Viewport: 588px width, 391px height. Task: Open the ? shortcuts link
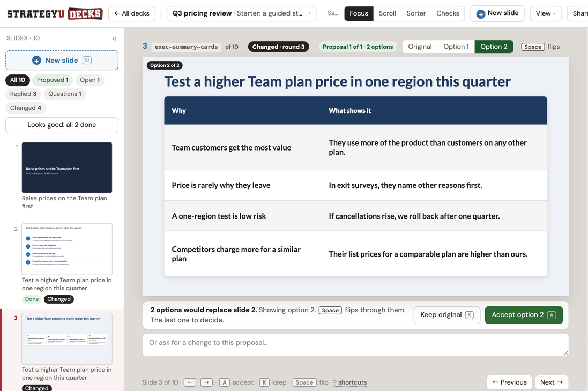pos(350,382)
